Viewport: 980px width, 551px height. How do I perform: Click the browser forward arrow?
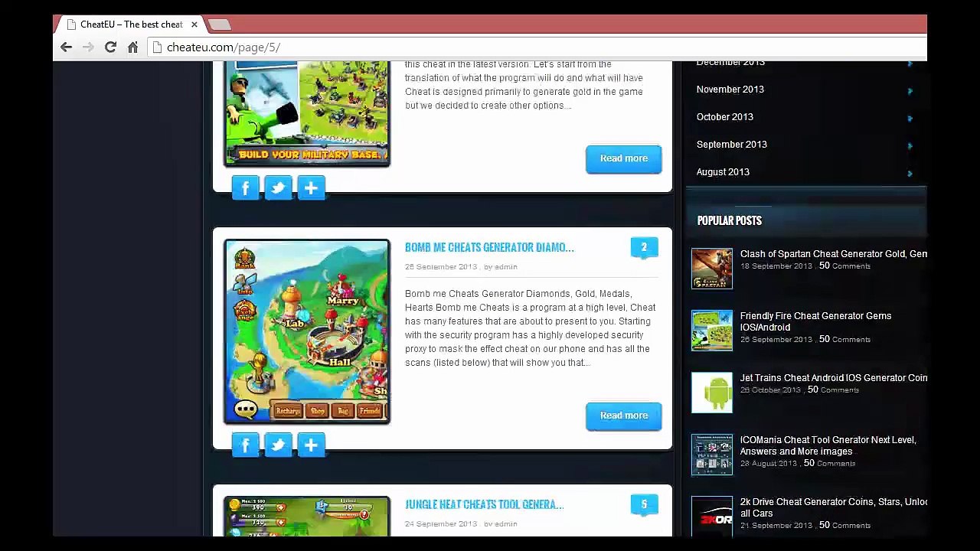tap(88, 47)
